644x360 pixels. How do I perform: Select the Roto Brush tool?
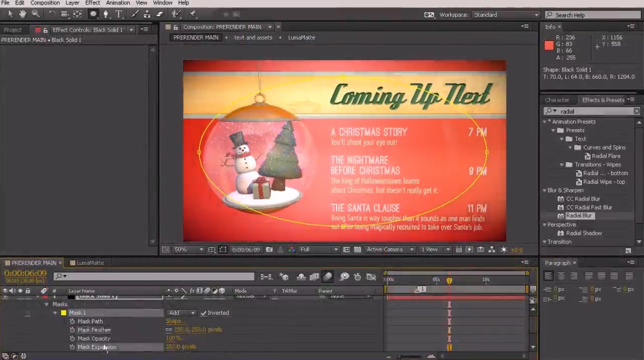pos(176,14)
